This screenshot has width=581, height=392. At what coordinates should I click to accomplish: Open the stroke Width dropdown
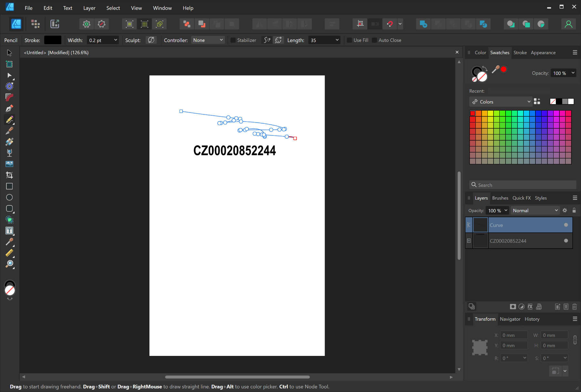pyautogui.click(x=115, y=40)
